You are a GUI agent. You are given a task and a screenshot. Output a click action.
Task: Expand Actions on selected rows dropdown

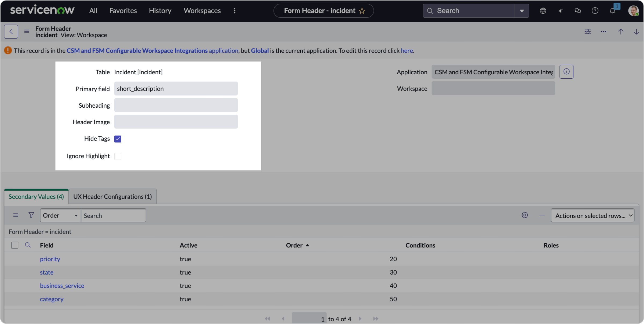(x=592, y=216)
